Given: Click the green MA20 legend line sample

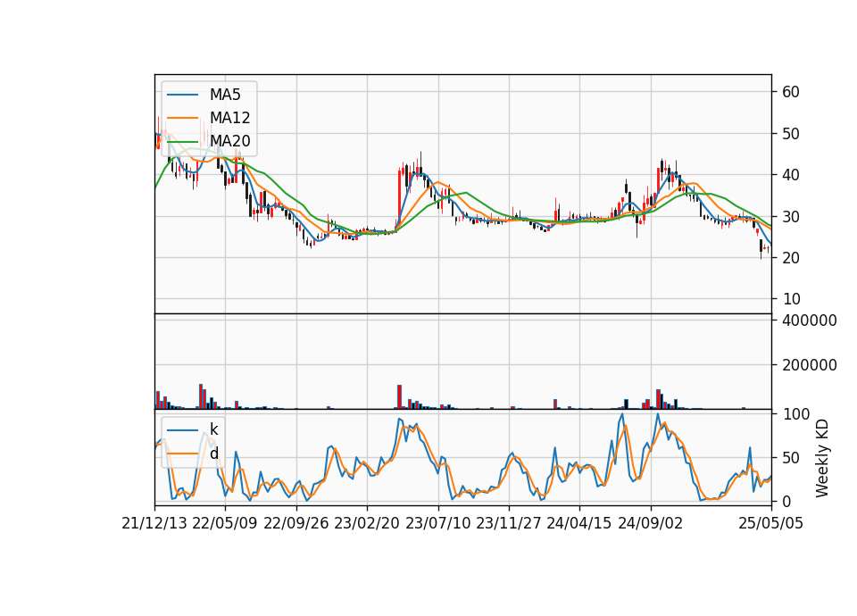Looking at the screenshot, I should click(182, 141).
